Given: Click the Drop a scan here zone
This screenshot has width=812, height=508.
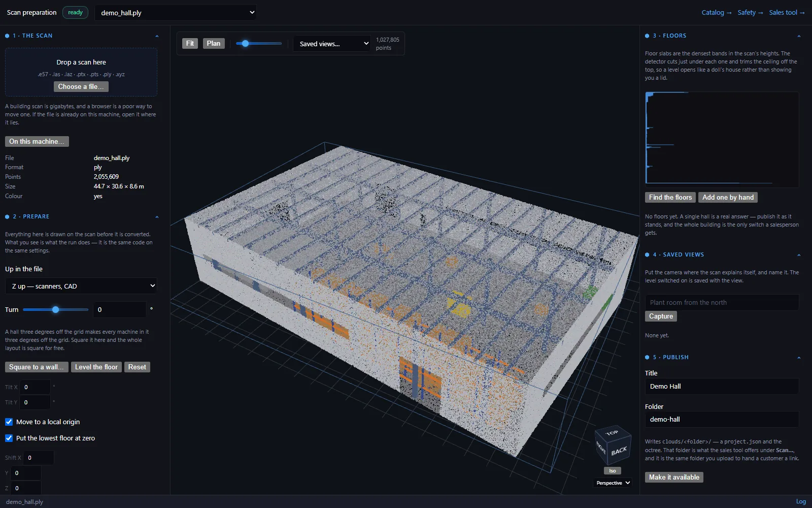Looking at the screenshot, I should (x=81, y=72).
